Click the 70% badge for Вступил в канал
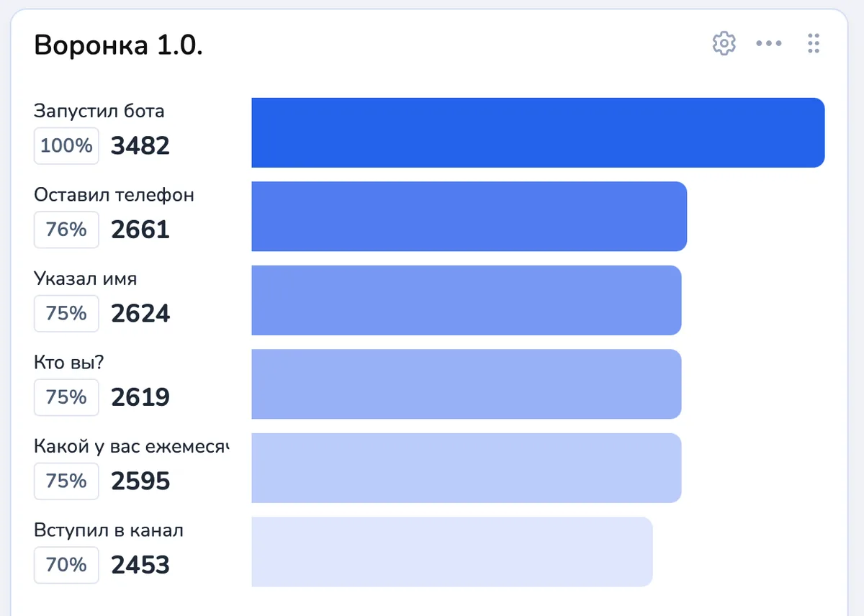Image resolution: width=864 pixels, height=616 pixels. [x=66, y=565]
